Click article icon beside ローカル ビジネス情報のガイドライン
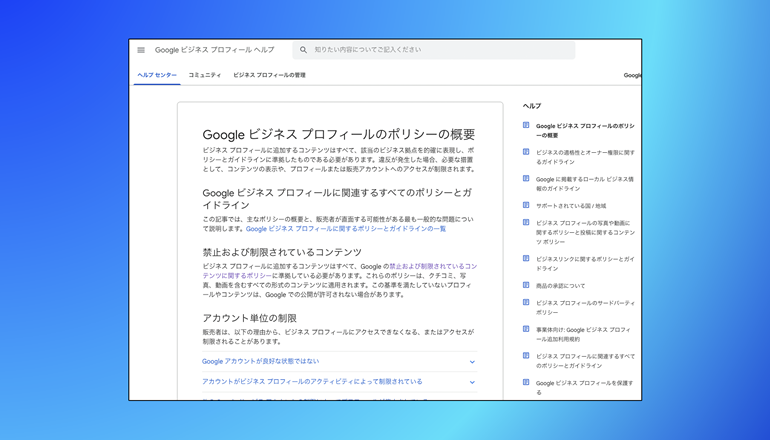The image size is (770, 440). tap(526, 178)
